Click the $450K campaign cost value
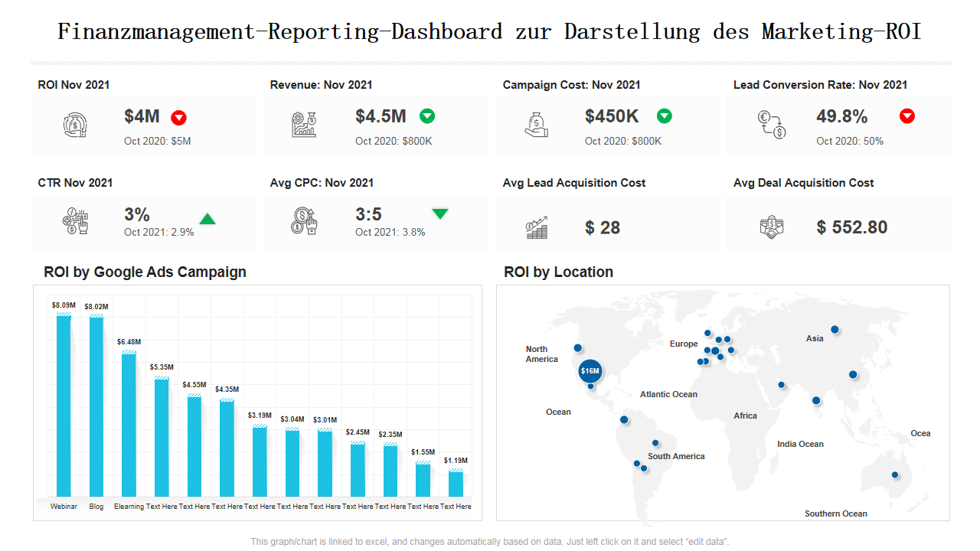The height and width of the screenshot is (551, 980). 612,116
